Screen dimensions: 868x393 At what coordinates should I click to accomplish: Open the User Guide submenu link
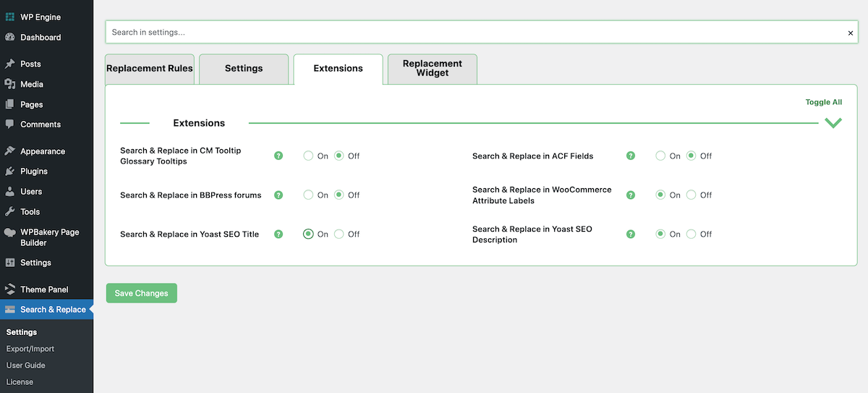tap(26, 365)
